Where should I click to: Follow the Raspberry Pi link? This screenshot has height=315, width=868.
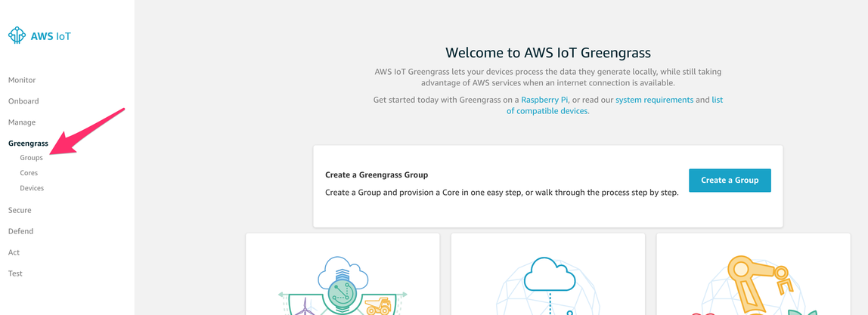[x=544, y=100]
